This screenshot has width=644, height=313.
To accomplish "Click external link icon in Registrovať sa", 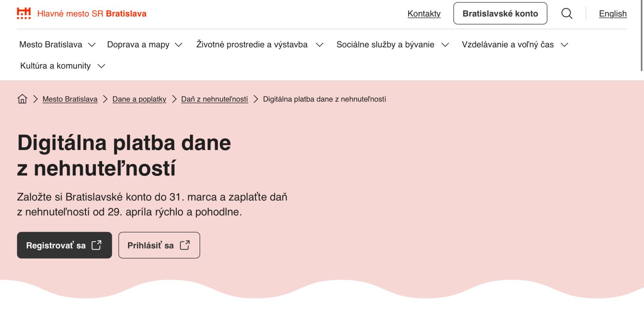I will pyautogui.click(x=97, y=245).
